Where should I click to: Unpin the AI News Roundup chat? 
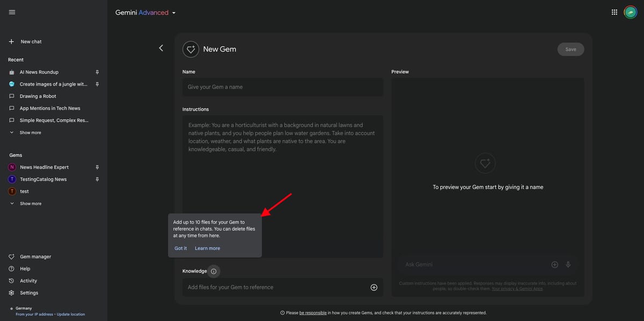[x=97, y=72]
